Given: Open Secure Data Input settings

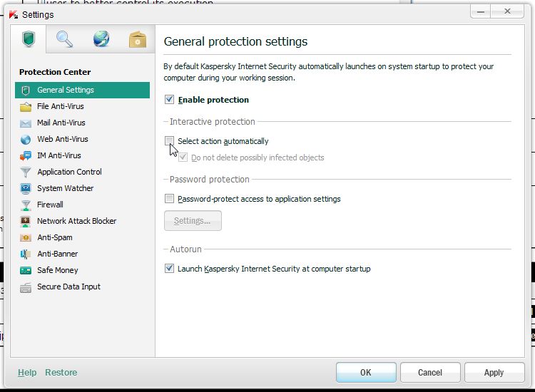Looking at the screenshot, I should pyautogui.click(x=82, y=287).
